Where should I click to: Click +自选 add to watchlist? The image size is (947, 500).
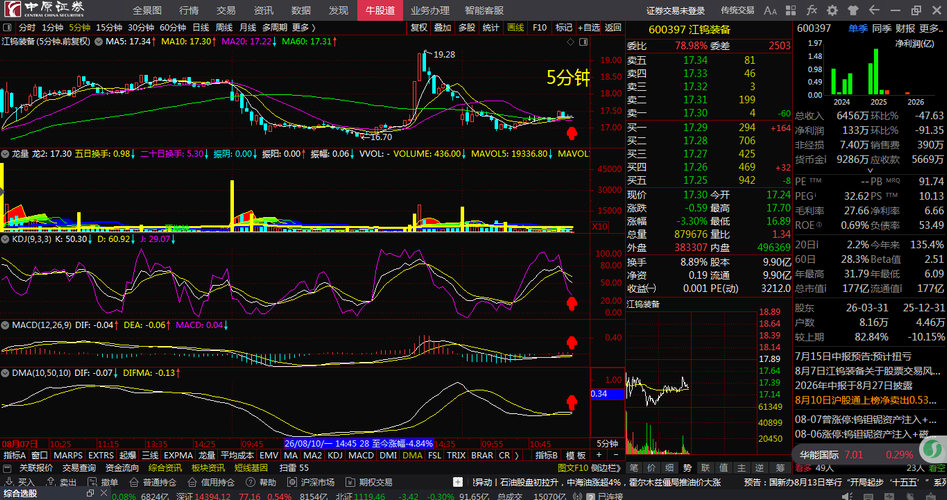588,28
